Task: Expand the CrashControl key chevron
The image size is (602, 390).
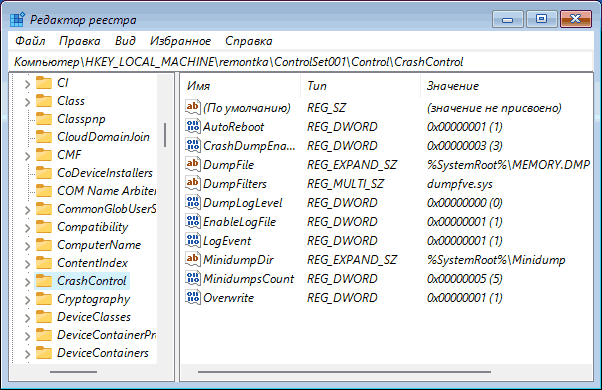Action: pyautogui.click(x=27, y=282)
